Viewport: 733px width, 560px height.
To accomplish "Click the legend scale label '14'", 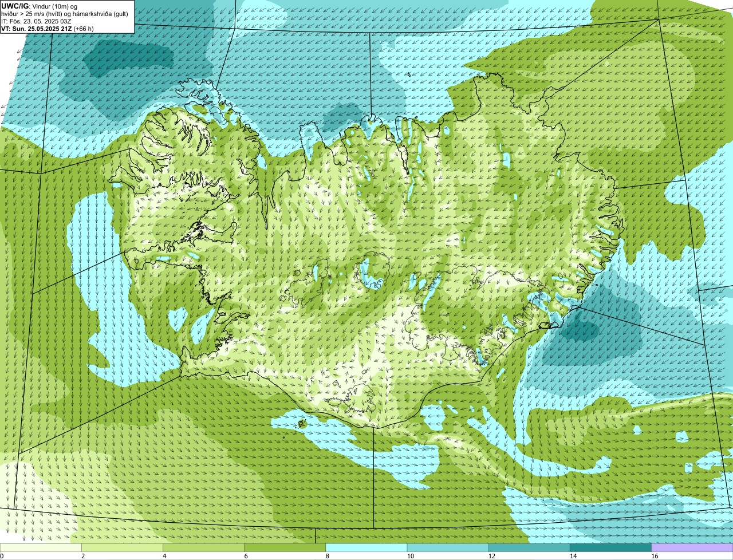I will coord(573,556).
